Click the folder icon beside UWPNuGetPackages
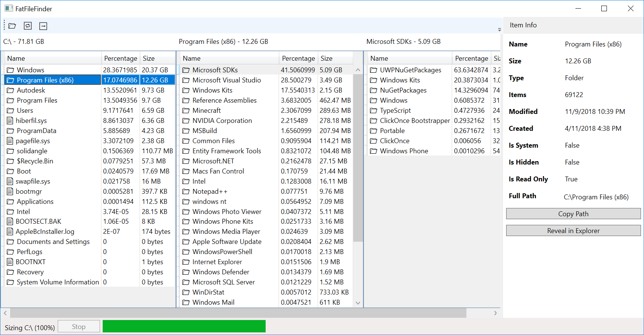The height and width of the screenshot is (335, 644). click(374, 70)
